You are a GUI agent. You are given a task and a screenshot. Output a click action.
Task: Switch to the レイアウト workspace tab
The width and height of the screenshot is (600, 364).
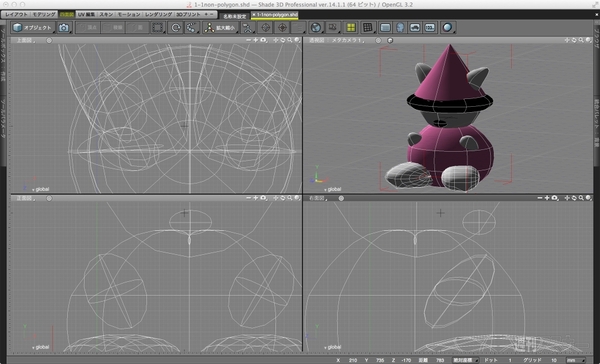(16, 15)
